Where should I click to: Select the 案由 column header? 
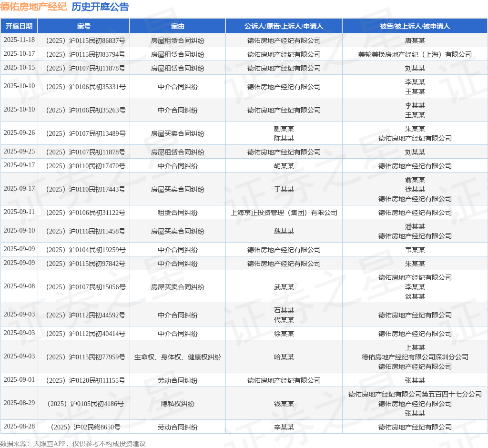(177, 26)
